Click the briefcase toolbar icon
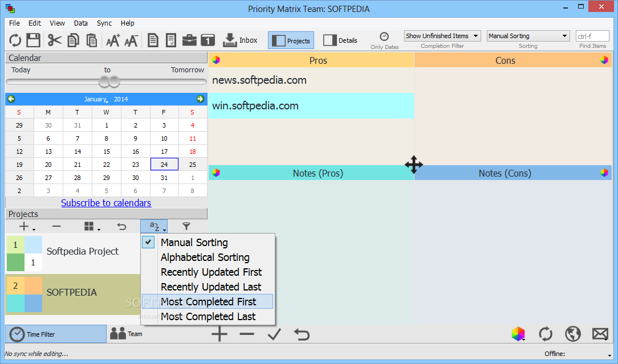Image resolution: width=618 pixels, height=364 pixels. click(x=190, y=40)
